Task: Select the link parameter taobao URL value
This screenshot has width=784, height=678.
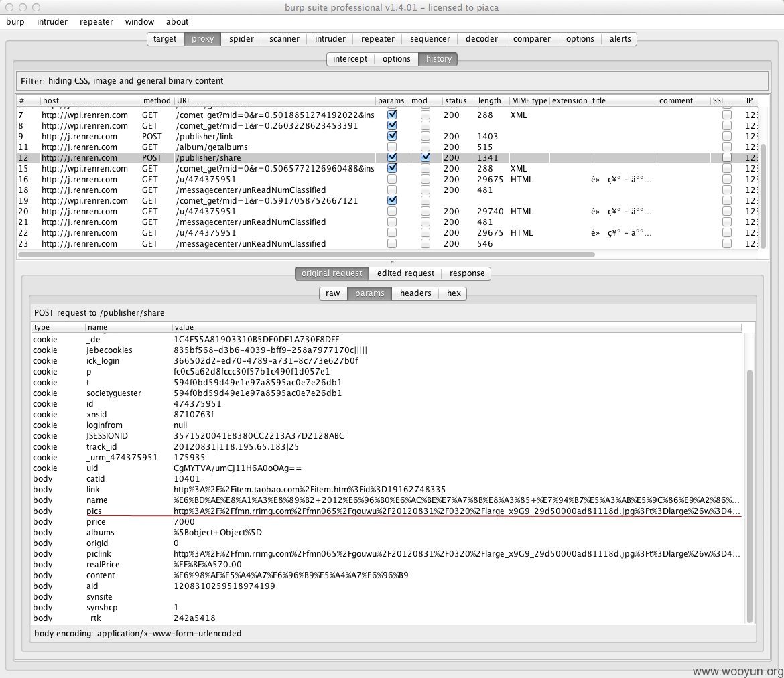Action: 310,490
